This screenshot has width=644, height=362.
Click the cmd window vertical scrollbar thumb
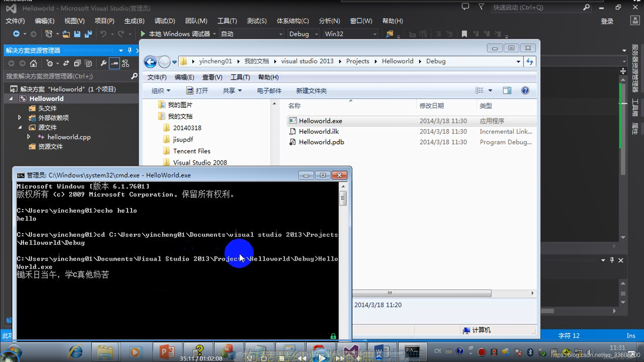pyautogui.click(x=343, y=199)
